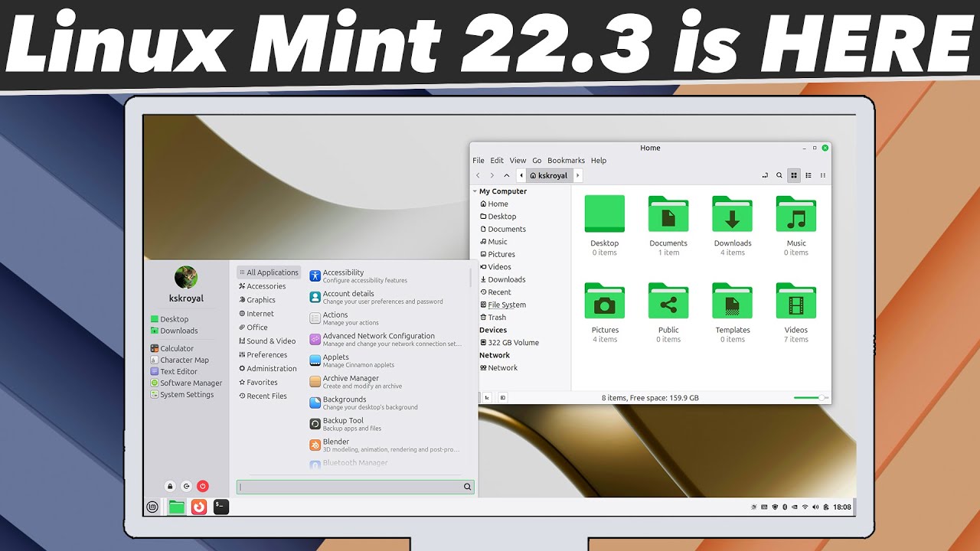Viewport: 980px width, 551px height.
Task: Open the Go menu
Action: pyautogui.click(x=537, y=161)
